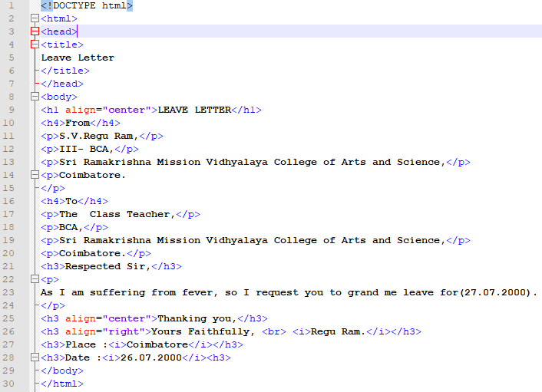Screen dimensions: 542x392
Task: Click the 'Respected Sir,' text
Action: [x=107, y=266]
